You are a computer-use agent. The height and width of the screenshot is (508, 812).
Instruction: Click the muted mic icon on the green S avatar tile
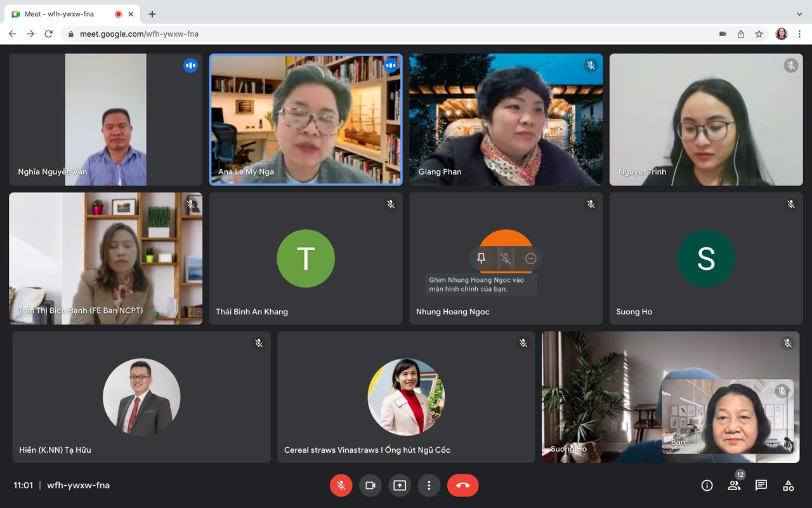pos(791,204)
